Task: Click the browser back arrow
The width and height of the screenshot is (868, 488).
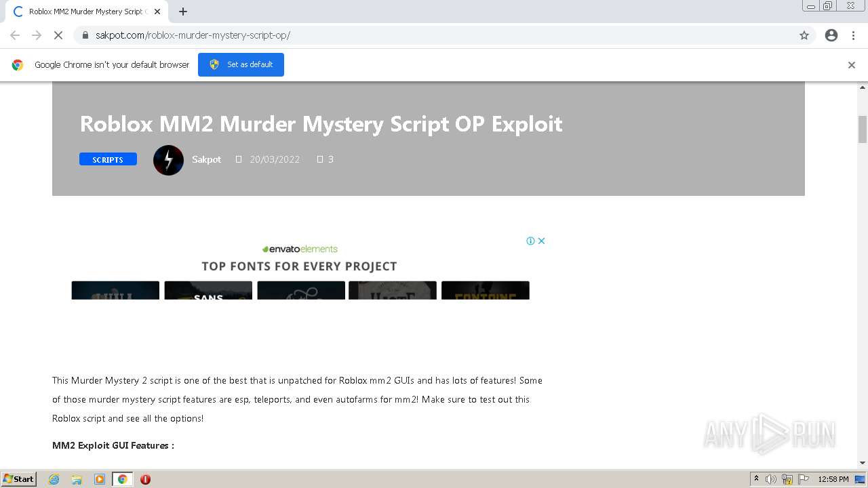Action: 15,35
